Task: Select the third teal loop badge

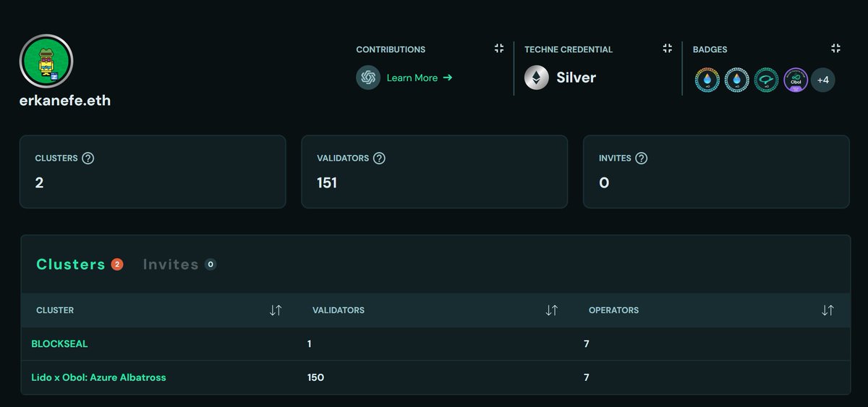Action: tap(766, 80)
